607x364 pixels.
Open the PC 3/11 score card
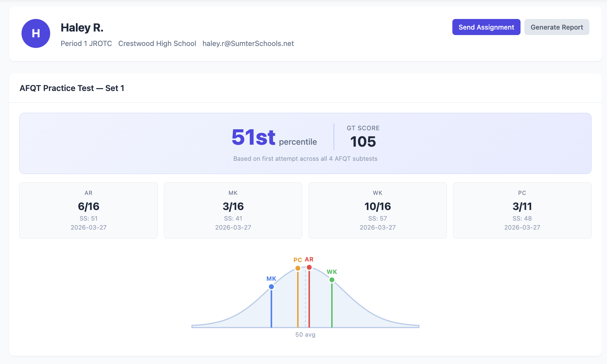522,210
